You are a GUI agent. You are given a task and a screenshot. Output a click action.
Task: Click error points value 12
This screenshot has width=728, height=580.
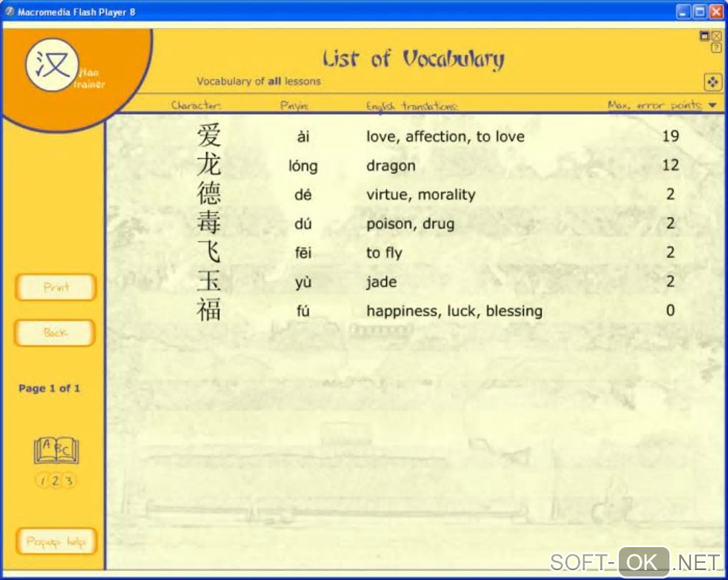click(670, 166)
